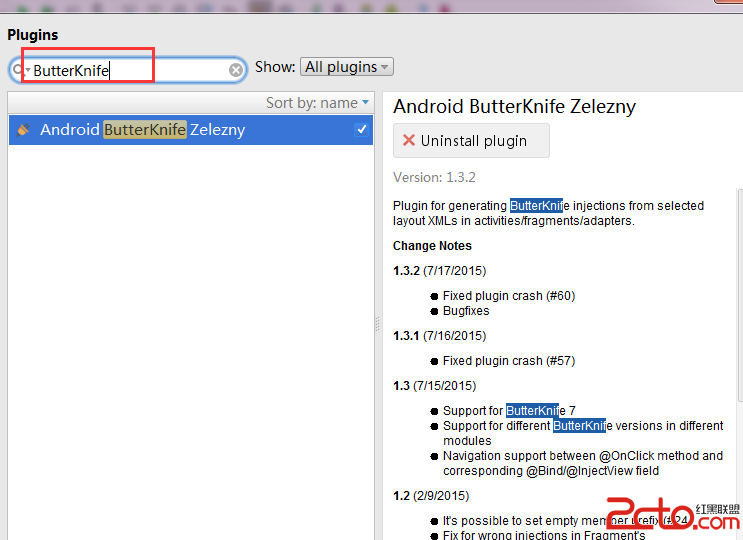The height and width of the screenshot is (540, 743).
Task: Click the Android ButterKnife Zelezny title
Action: [514, 107]
